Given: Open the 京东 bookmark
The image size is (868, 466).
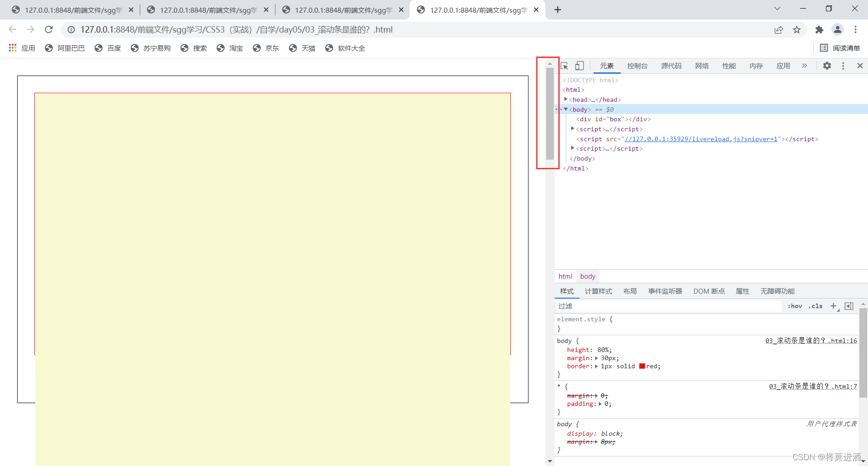Looking at the screenshot, I should coord(266,48).
